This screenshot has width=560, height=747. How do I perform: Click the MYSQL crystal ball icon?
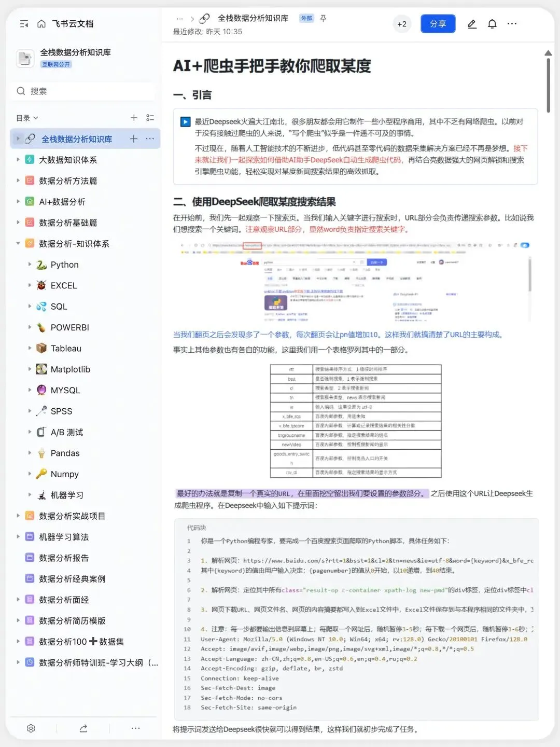(x=41, y=390)
